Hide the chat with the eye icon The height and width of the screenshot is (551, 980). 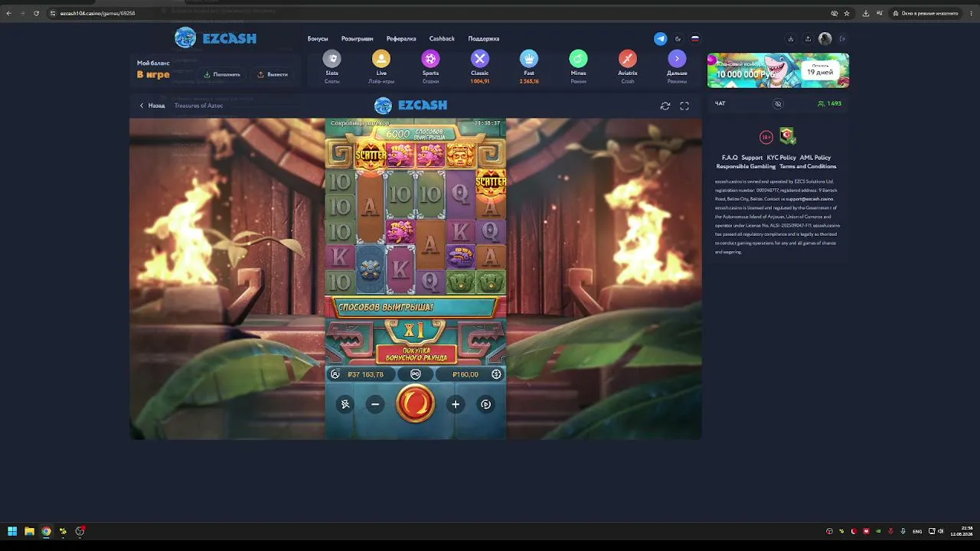(778, 103)
